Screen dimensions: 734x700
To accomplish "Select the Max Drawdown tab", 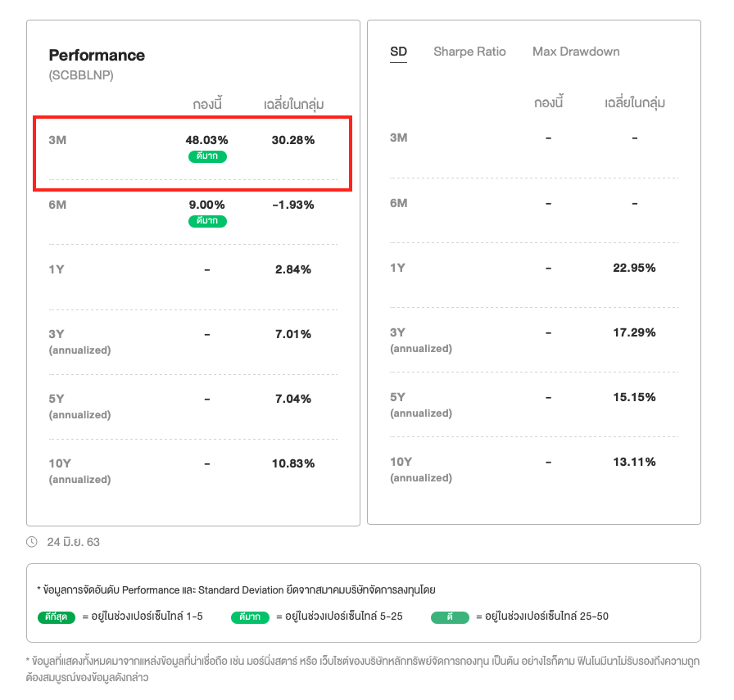I will pyautogui.click(x=576, y=52).
